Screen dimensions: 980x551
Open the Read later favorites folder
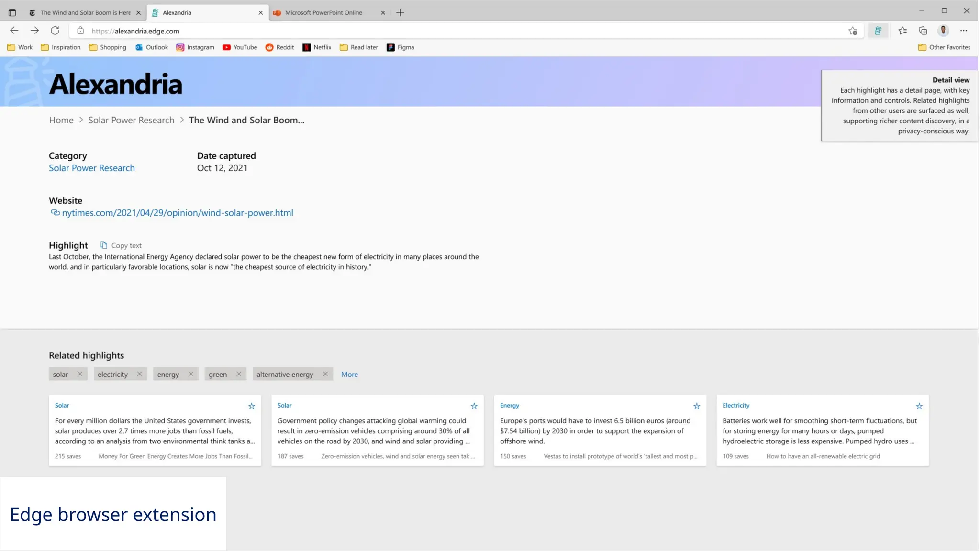tap(358, 47)
